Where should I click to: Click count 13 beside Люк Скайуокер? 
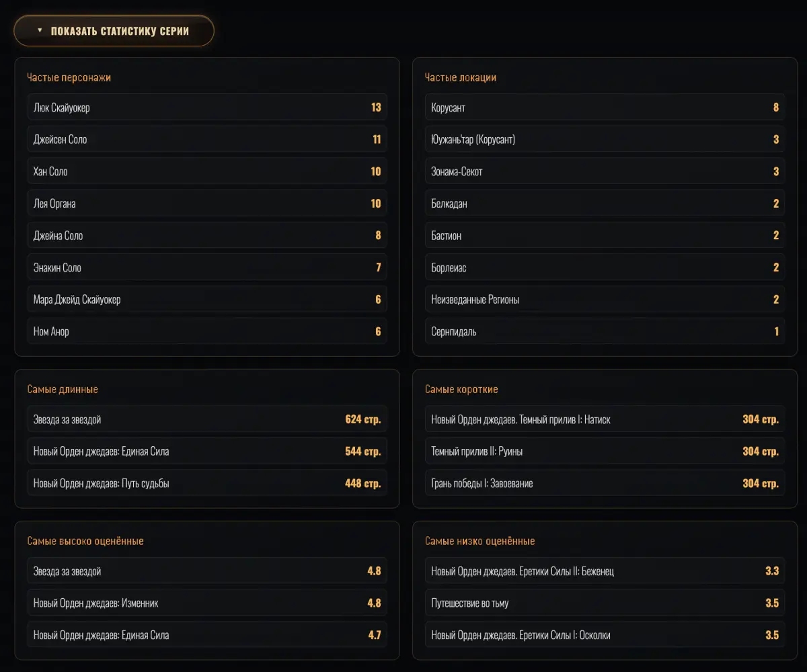pyautogui.click(x=376, y=108)
